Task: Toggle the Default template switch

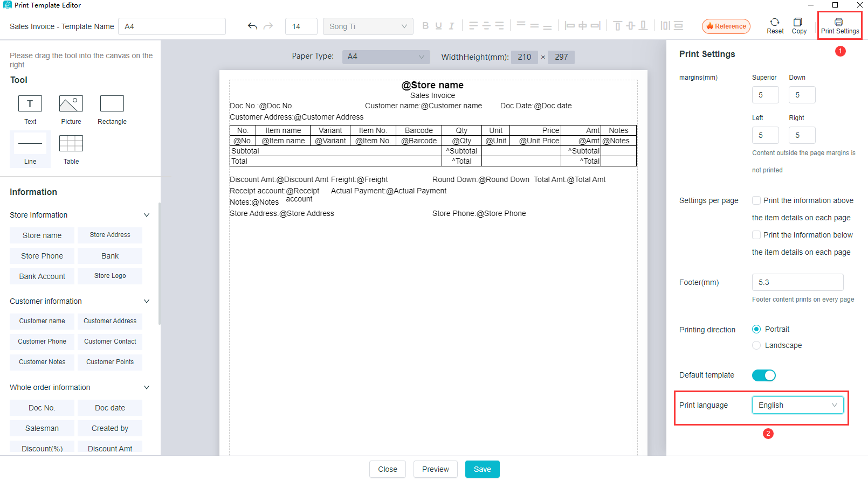Action: point(763,375)
